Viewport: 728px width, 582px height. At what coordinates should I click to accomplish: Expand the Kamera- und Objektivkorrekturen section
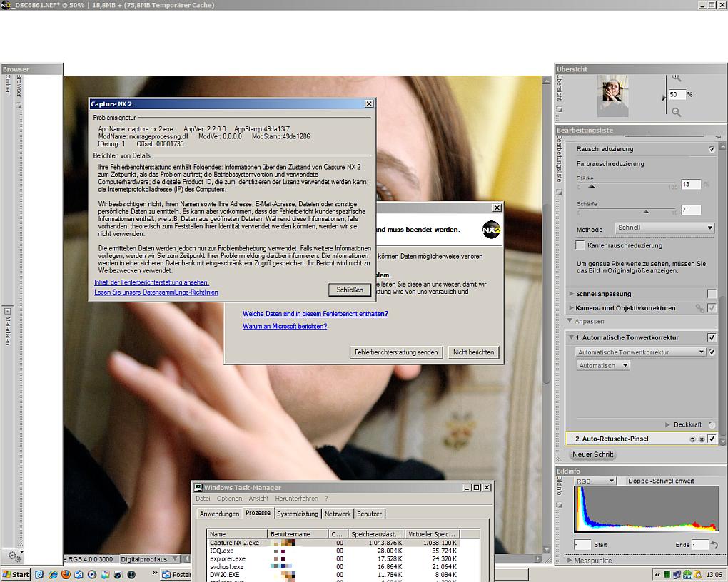click(571, 307)
